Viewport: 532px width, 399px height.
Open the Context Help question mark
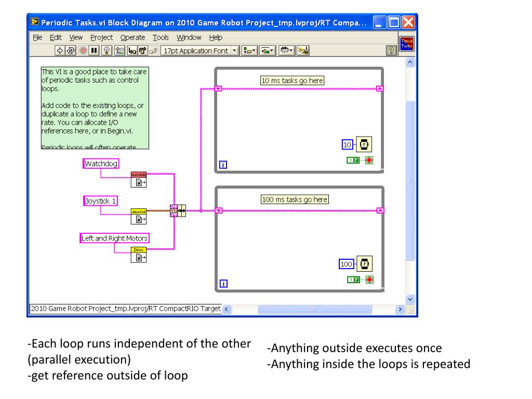(391, 51)
